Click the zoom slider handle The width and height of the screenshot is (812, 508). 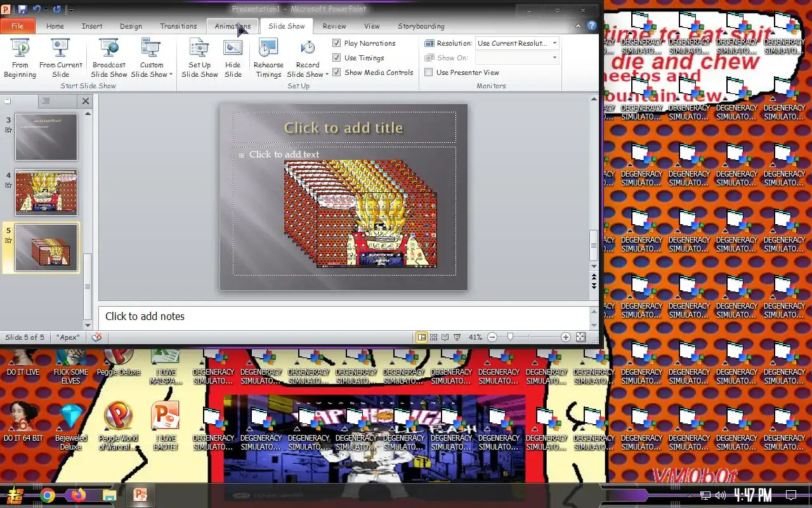click(x=510, y=337)
